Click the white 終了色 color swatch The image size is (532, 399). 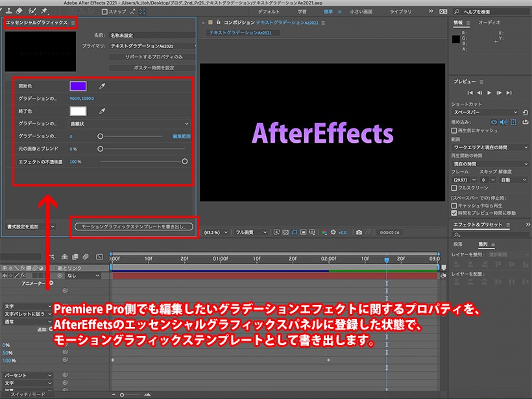[78, 111]
